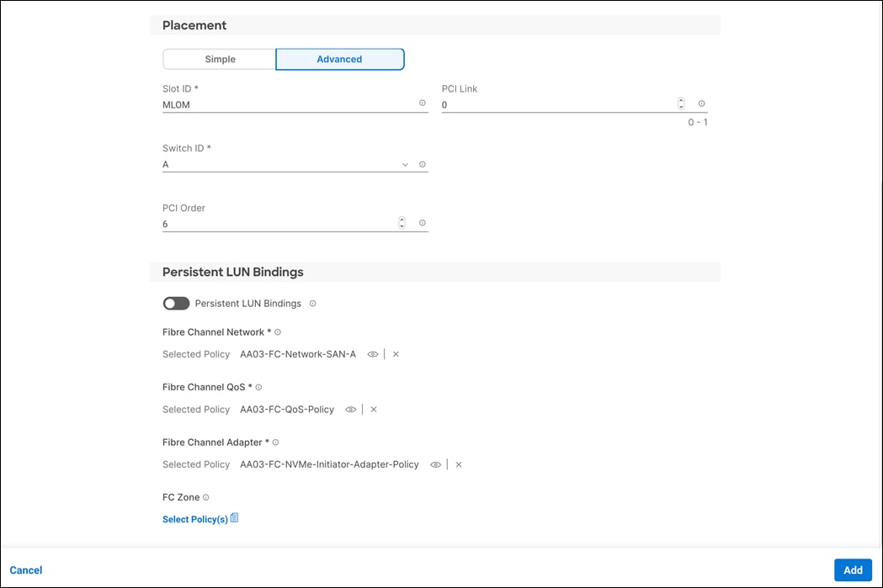Remove the AA03-FC-QoS-Policy selection

tap(373, 409)
